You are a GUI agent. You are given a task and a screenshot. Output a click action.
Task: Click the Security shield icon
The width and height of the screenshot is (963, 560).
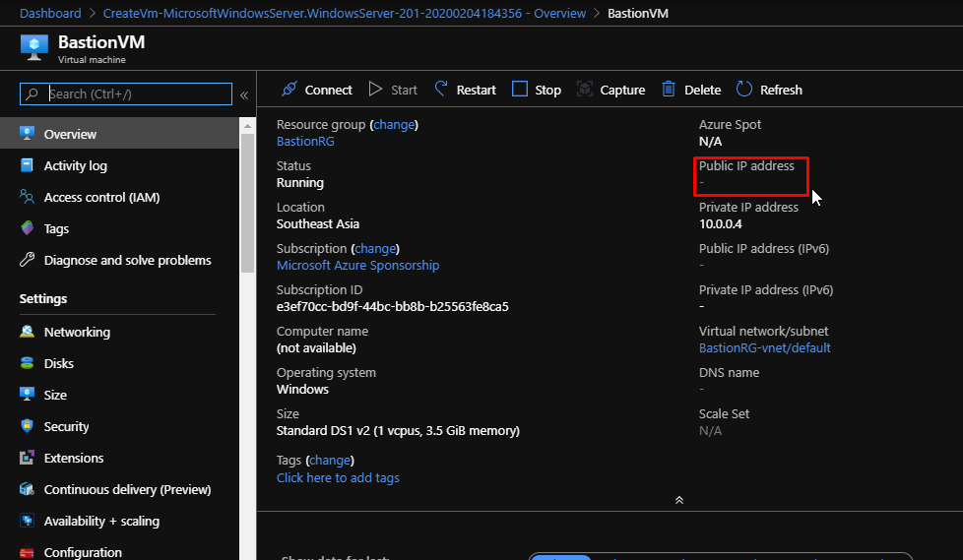coord(27,425)
